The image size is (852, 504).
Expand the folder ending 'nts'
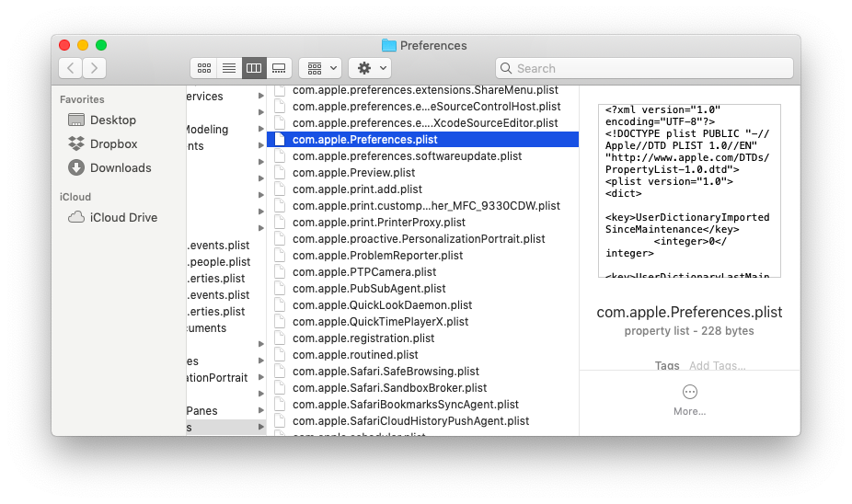pyautogui.click(x=261, y=145)
